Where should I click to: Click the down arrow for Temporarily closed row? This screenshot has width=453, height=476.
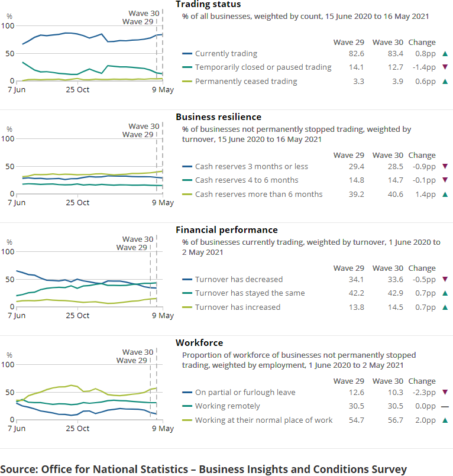click(445, 67)
